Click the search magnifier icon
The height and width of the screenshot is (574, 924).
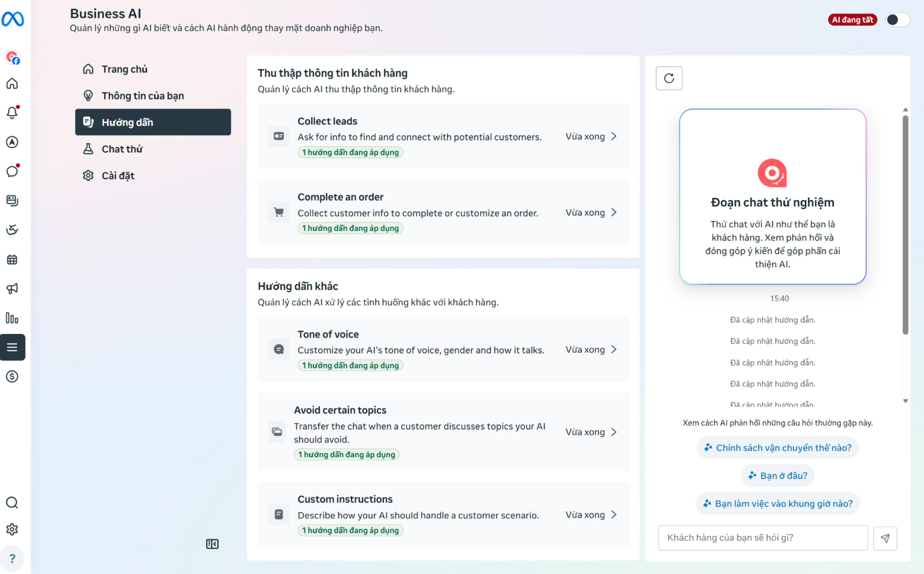pos(12,502)
